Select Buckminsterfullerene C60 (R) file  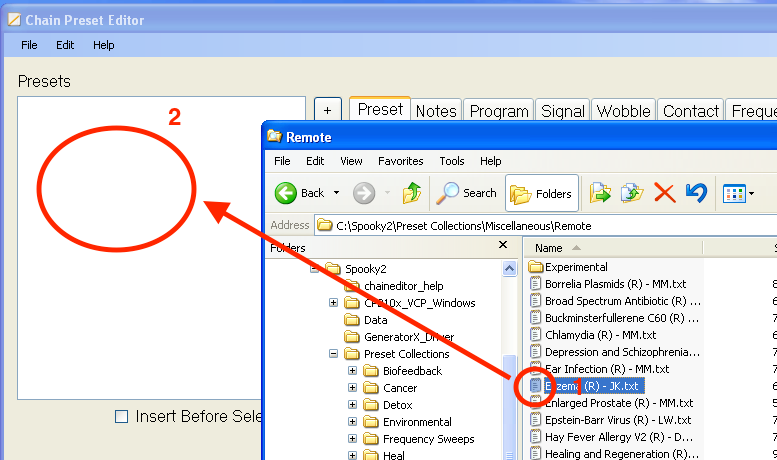point(622,318)
